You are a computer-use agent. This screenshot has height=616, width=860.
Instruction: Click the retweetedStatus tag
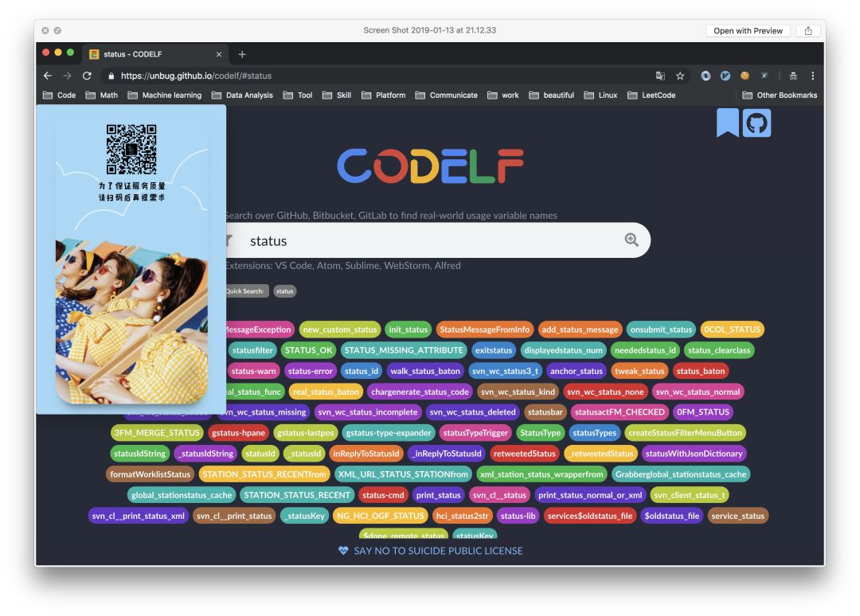point(525,454)
